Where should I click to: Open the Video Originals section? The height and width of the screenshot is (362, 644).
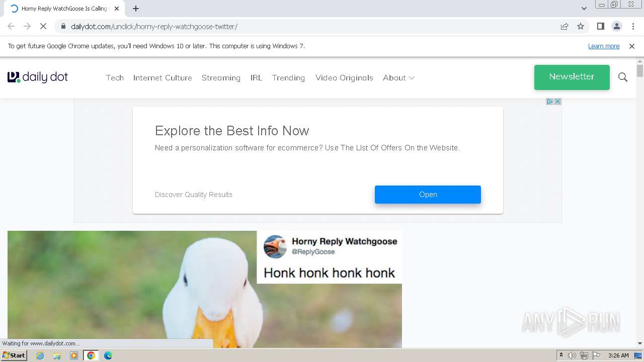(x=344, y=77)
